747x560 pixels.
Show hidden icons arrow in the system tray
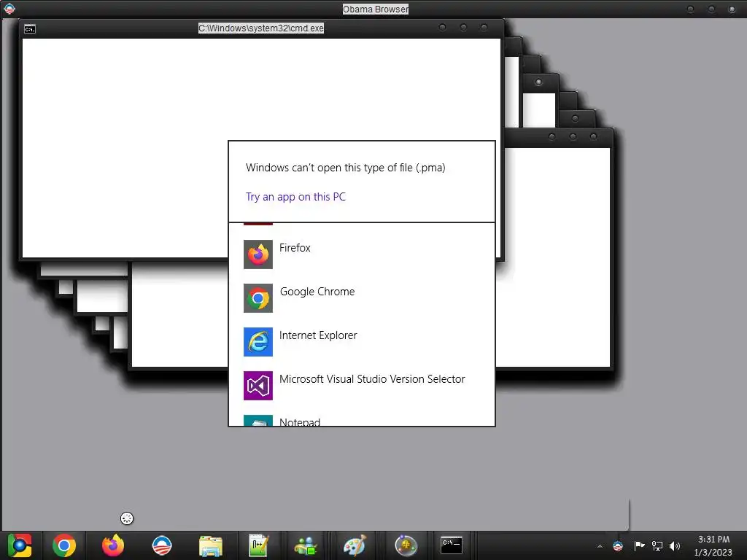[x=600, y=546]
